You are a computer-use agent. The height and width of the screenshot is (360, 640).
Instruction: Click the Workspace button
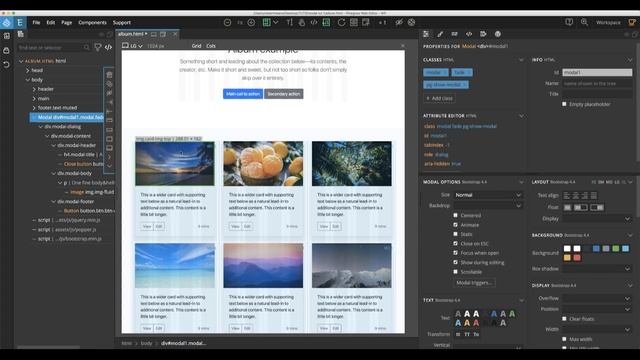point(608,22)
